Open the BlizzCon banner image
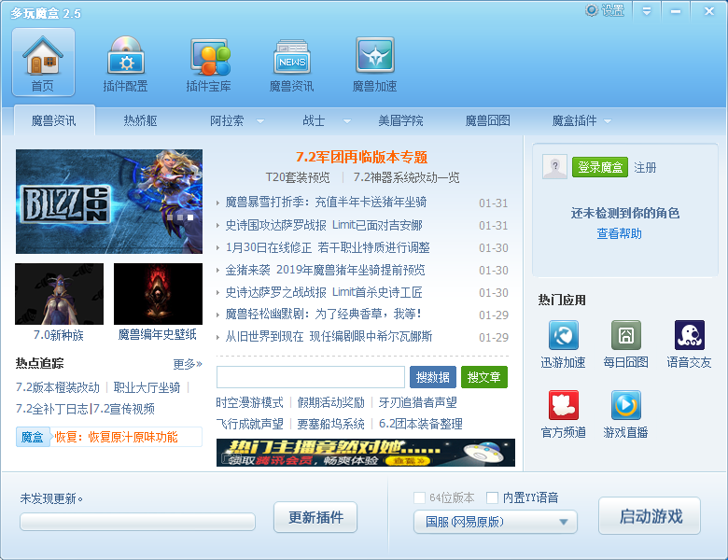 coord(109,202)
